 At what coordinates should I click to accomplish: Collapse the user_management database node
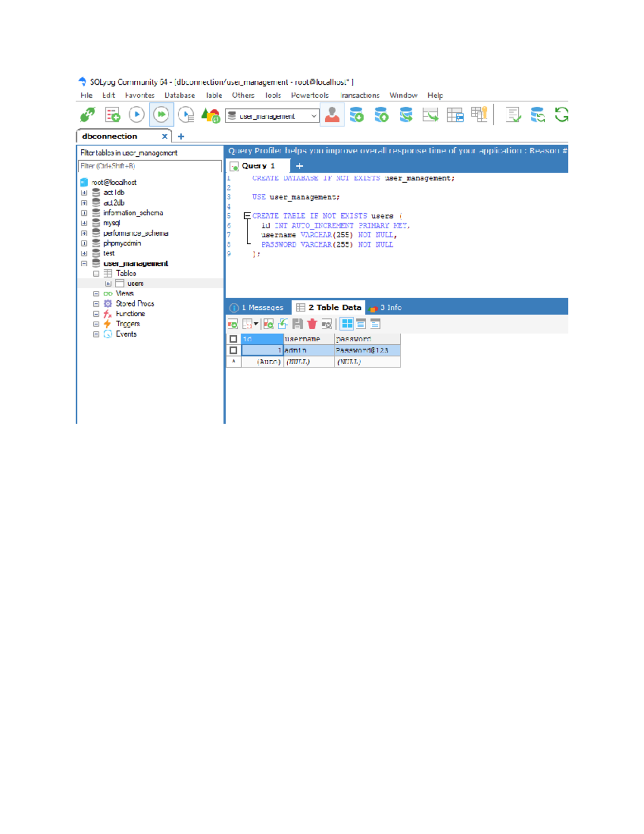coord(84,264)
